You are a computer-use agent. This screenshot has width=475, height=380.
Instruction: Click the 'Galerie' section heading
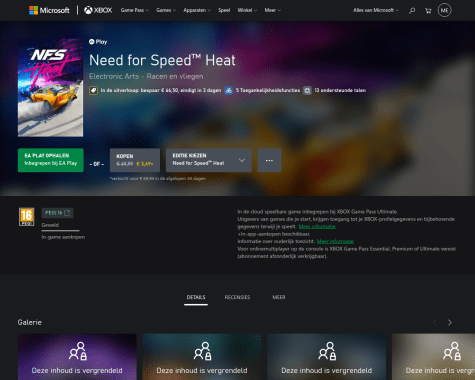30,322
